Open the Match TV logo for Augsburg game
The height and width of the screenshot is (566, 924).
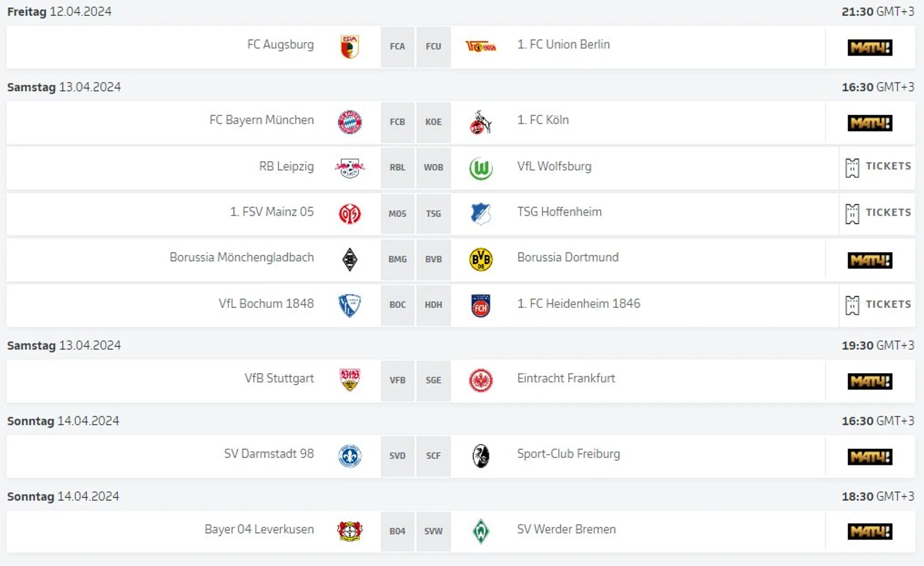point(870,47)
